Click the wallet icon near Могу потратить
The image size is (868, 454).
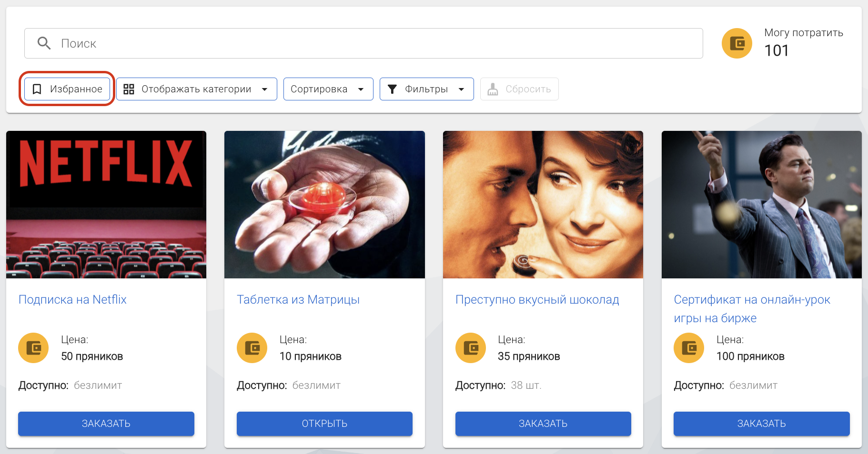[x=737, y=43]
